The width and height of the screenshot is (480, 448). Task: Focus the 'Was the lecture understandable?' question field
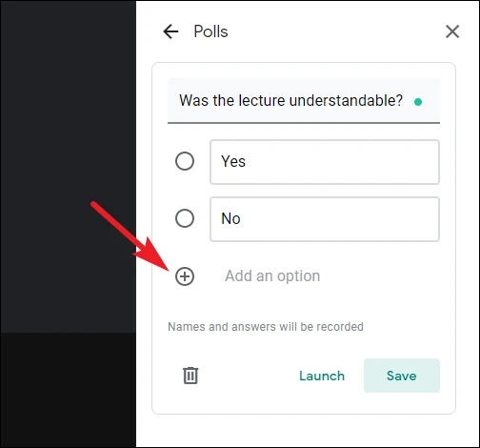[x=304, y=101]
